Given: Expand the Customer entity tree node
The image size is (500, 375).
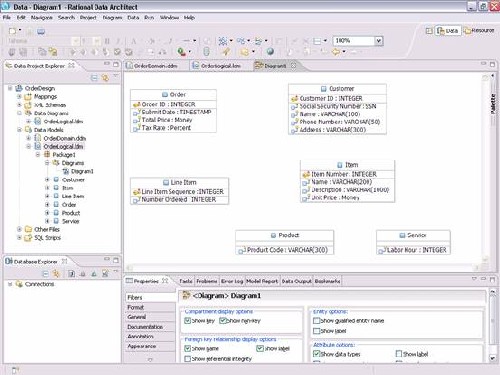Looking at the screenshot, I should [x=47, y=180].
